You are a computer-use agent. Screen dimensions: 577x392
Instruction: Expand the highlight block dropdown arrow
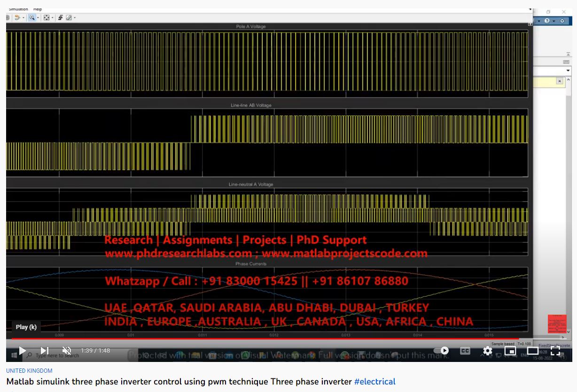pyautogui.click(x=23, y=18)
